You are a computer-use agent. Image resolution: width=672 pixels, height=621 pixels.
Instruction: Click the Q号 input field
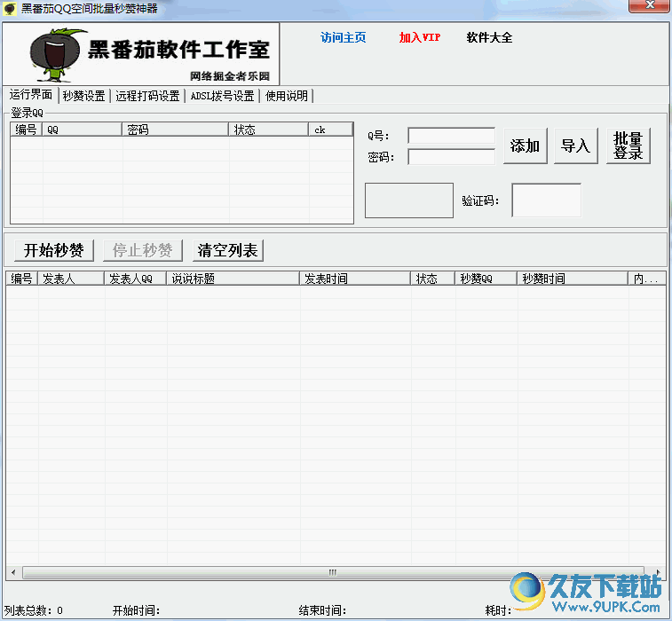(451, 136)
